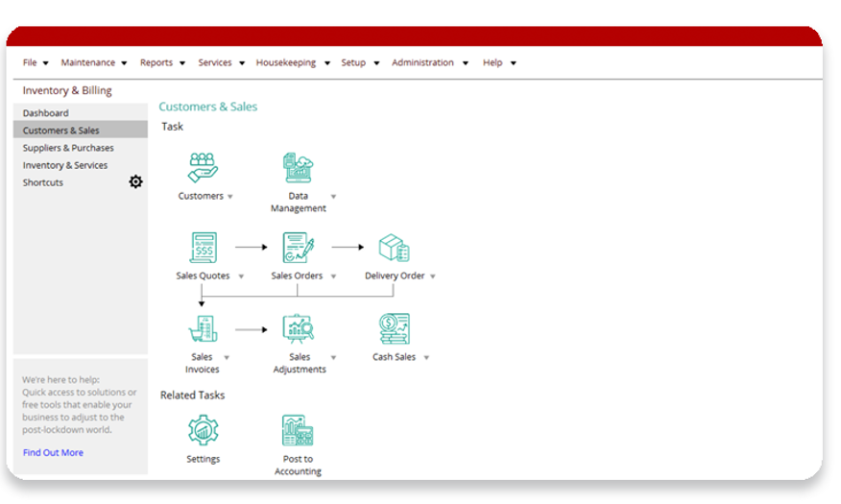Screen dimensions: 841x504
Task: Click the Delivery Order label
Action: pyautogui.click(x=395, y=276)
